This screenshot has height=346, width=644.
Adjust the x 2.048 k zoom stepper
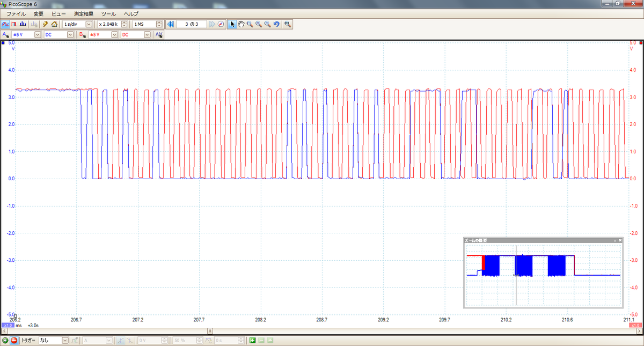[x=124, y=24]
